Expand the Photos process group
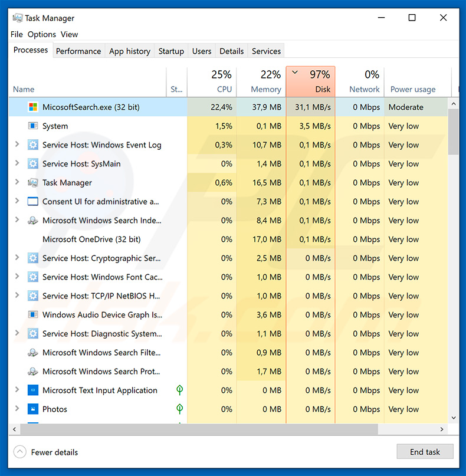This screenshot has width=466, height=476. coord(17,409)
